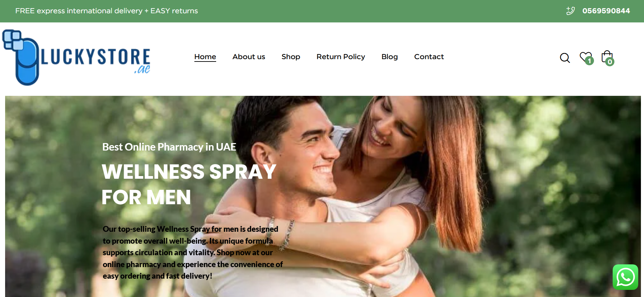Open the Shop menu item

[291, 57]
